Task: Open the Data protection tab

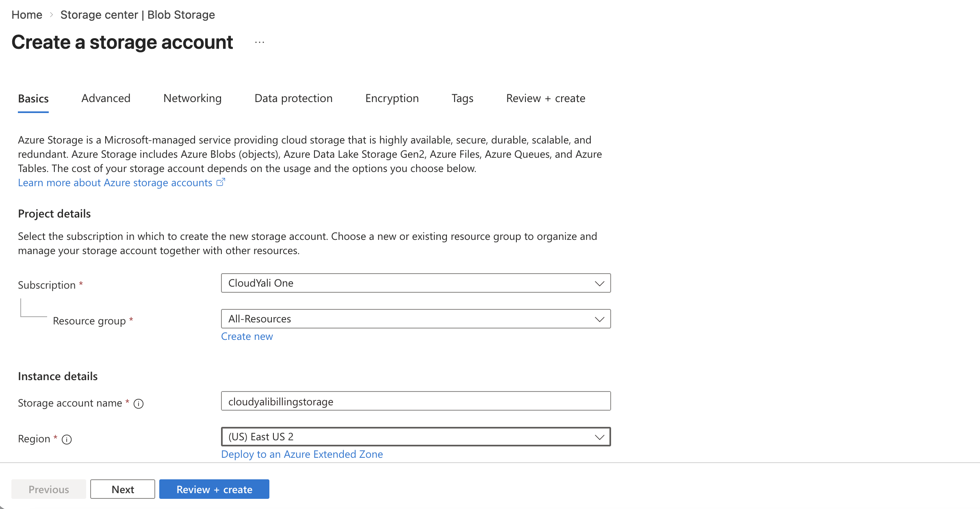Action: point(293,98)
